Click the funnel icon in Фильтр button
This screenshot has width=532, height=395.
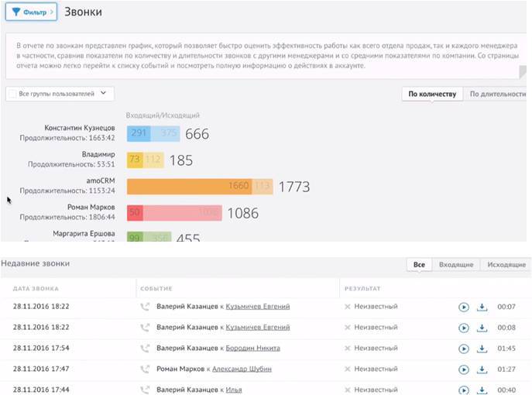(x=16, y=12)
